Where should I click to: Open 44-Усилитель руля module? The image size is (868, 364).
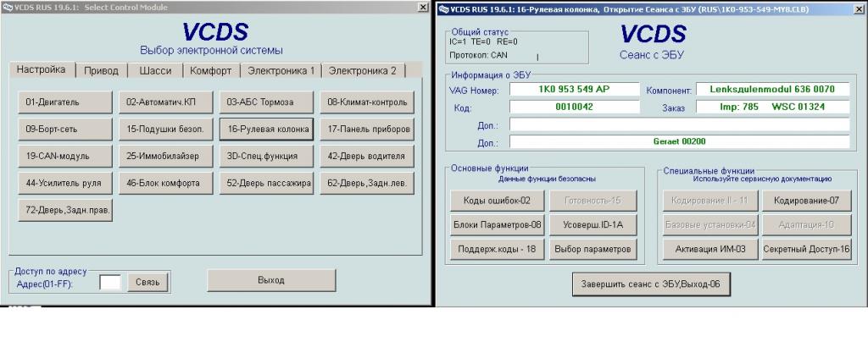(65, 183)
